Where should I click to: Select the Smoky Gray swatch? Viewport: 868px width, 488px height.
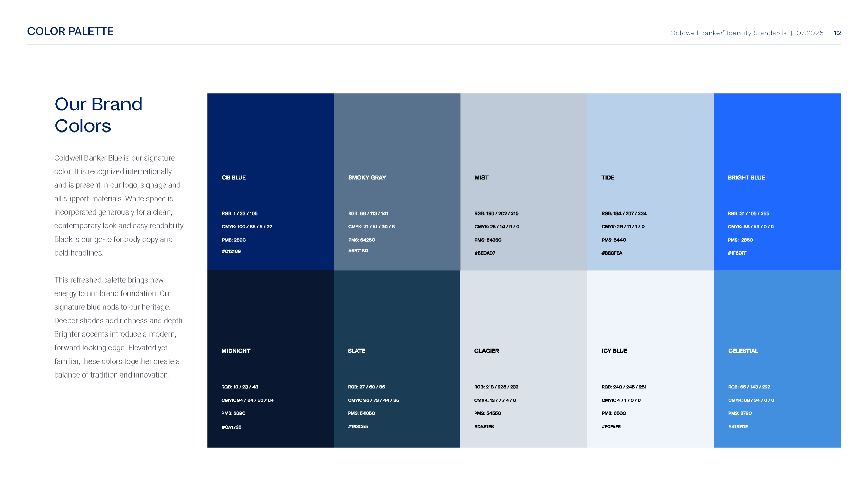(x=397, y=136)
